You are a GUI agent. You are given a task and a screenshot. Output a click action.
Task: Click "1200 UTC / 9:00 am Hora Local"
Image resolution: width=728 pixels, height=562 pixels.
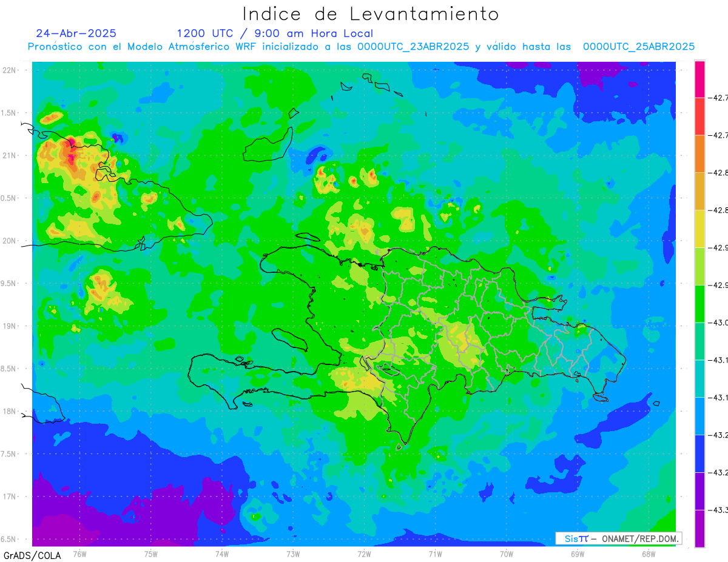coord(275,34)
